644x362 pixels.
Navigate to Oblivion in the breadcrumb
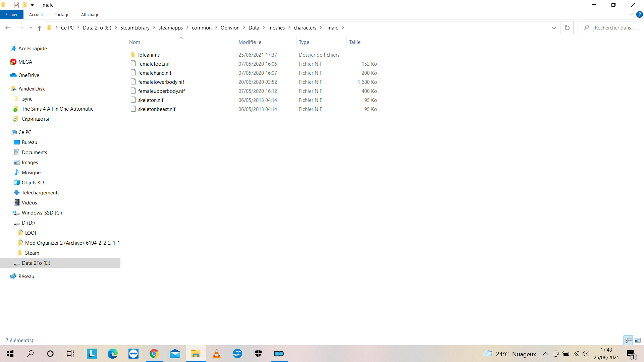[230, 28]
